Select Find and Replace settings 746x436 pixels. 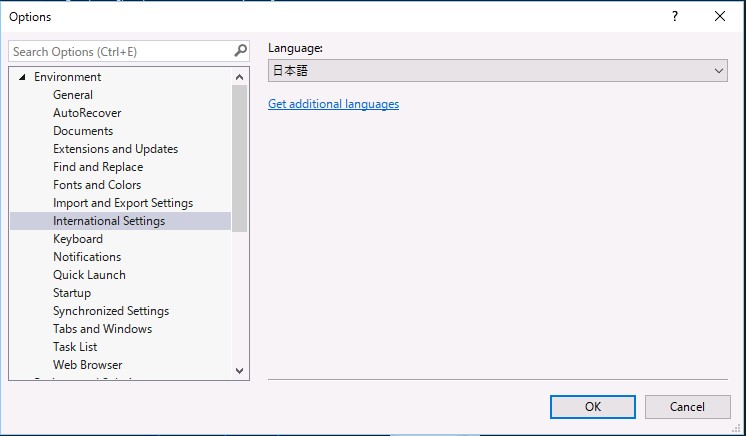pyautogui.click(x=98, y=167)
